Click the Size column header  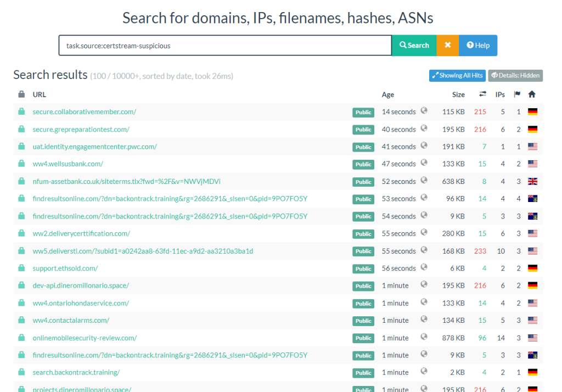pyautogui.click(x=458, y=94)
